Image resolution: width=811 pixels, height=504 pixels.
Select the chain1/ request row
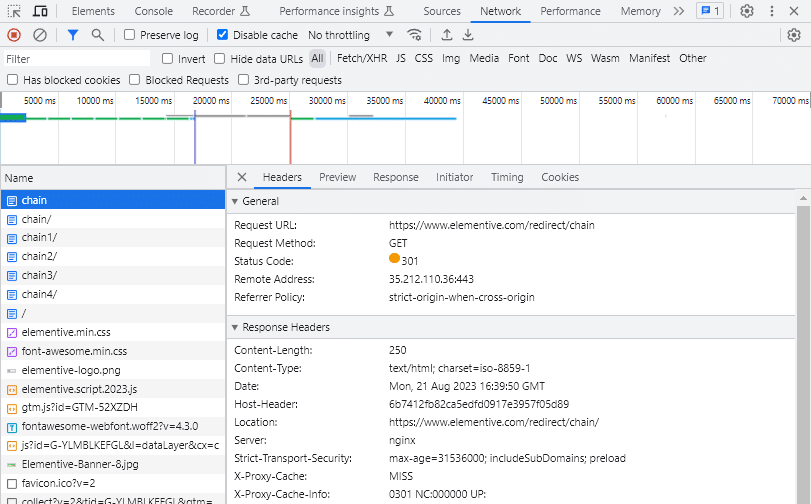coord(113,238)
